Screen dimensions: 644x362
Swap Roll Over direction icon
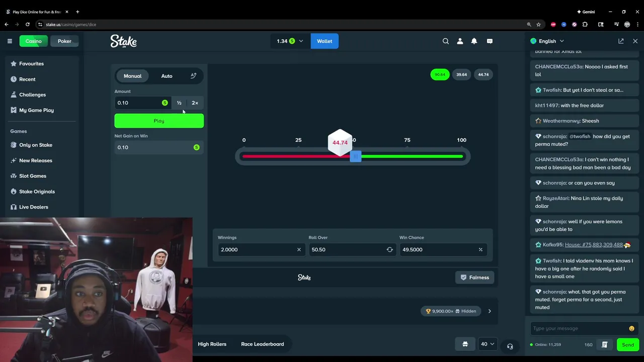coord(389,249)
